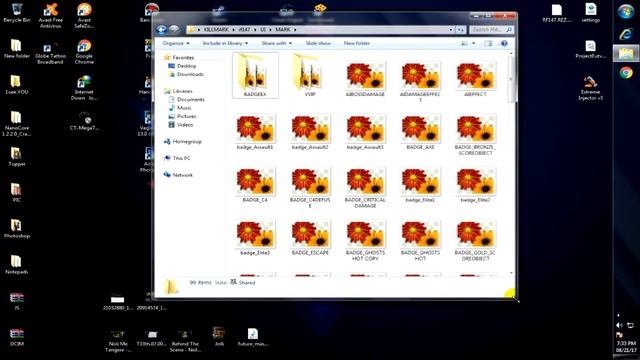Select the BADGE_C4DEFUSE image
This screenshot has width=640, height=360.
click(310, 187)
